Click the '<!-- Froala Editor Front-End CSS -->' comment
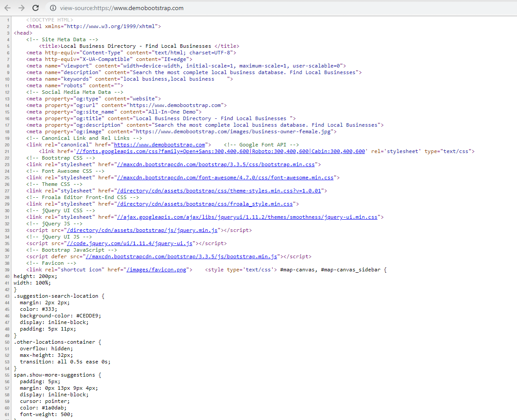This screenshot has width=517, height=420. [x=83, y=197]
